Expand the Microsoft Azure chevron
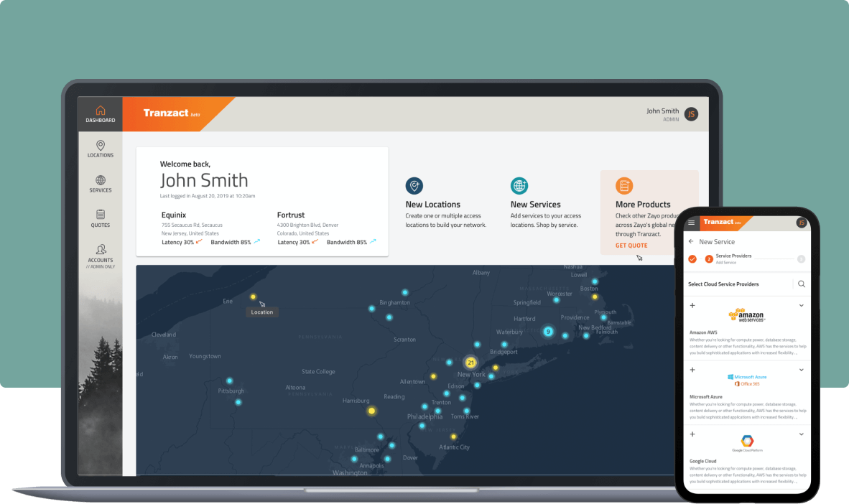 point(802,370)
